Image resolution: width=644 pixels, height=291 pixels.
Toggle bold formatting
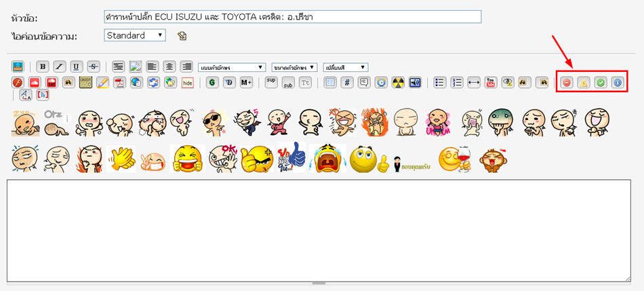click(x=43, y=66)
